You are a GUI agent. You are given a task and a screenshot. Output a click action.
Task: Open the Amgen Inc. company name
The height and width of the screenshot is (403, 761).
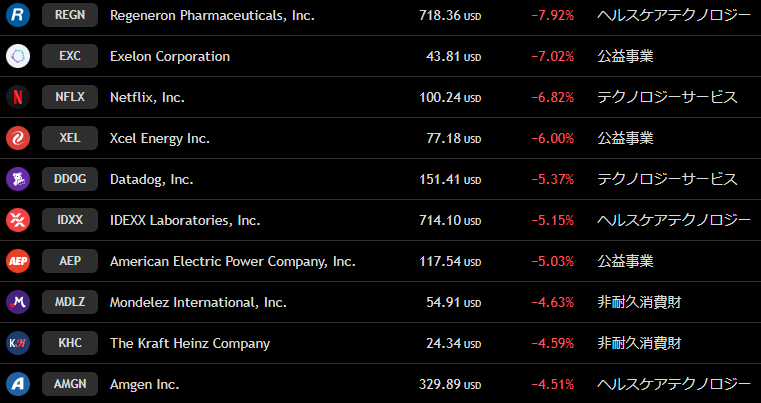click(144, 384)
